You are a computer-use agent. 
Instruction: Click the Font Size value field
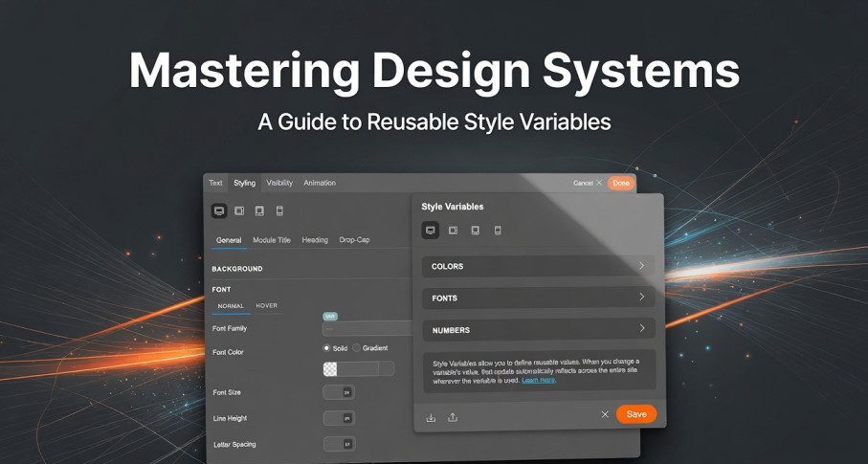coord(333,392)
